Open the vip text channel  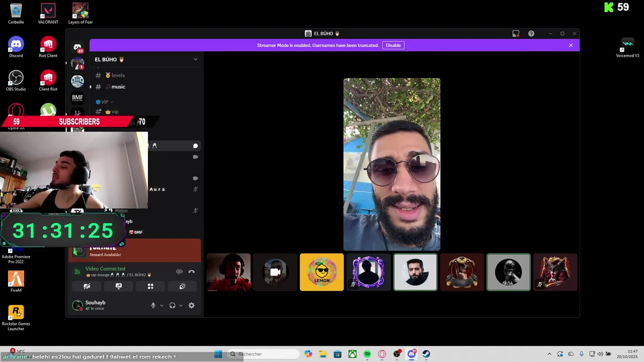pos(146,112)
